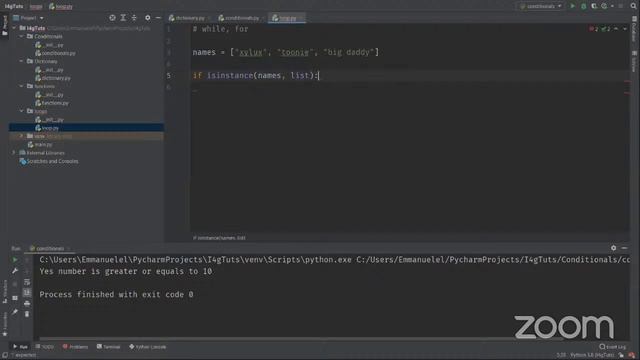The width and height of the screenshot is (640, 360).
Task: Toggle soft-wrap in Run console
Action: (x=27, y=282)
